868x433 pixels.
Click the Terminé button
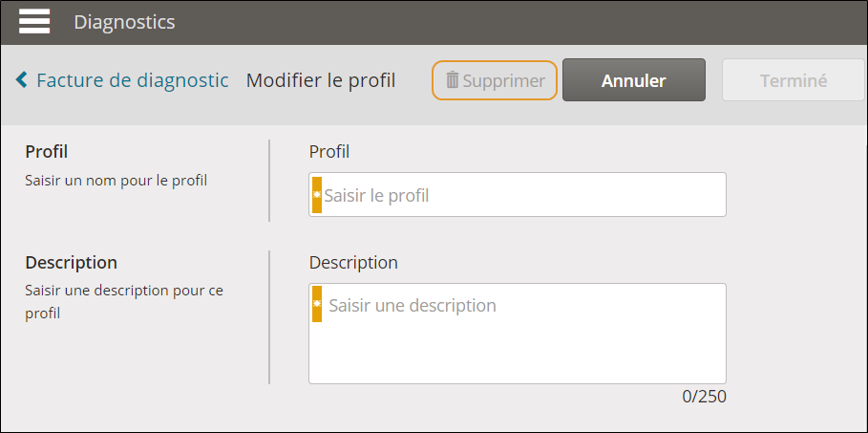[794, 80]
